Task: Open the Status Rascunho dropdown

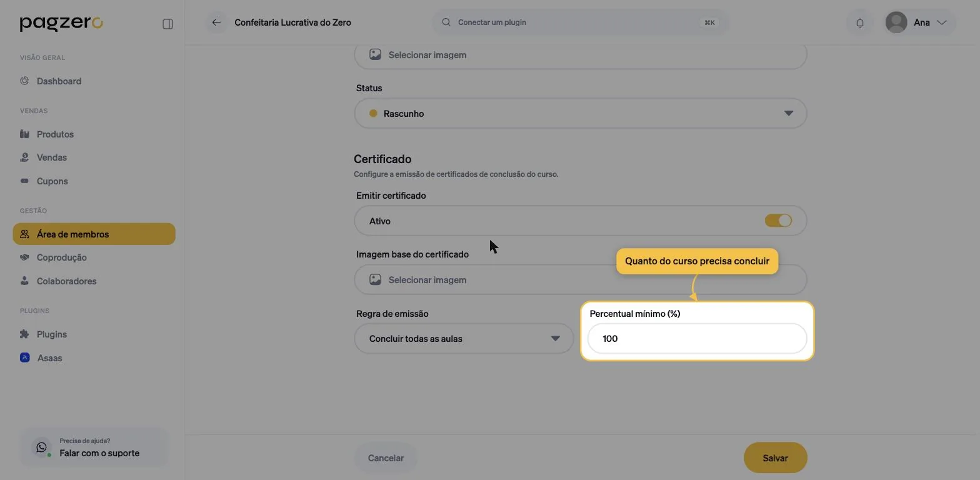Action: [581, 113]
